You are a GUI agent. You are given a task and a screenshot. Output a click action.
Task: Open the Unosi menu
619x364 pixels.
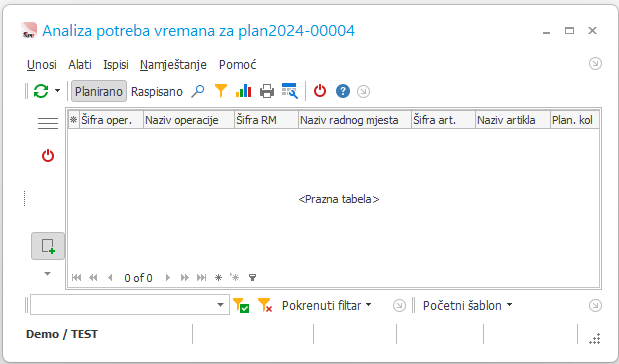[x=42, y=64]
